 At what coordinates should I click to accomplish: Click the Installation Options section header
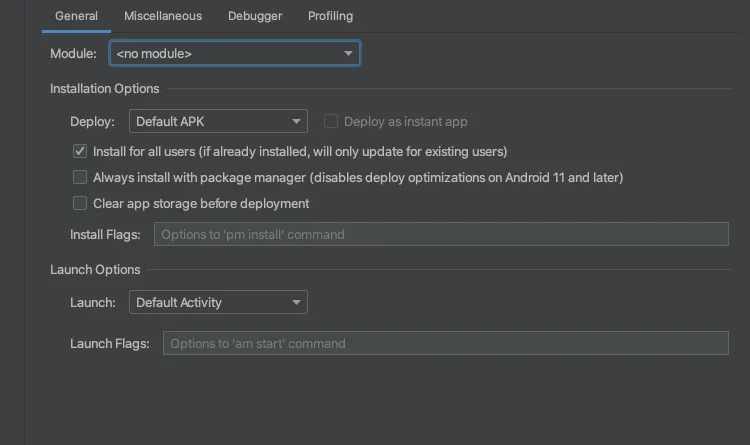point(105,89)
